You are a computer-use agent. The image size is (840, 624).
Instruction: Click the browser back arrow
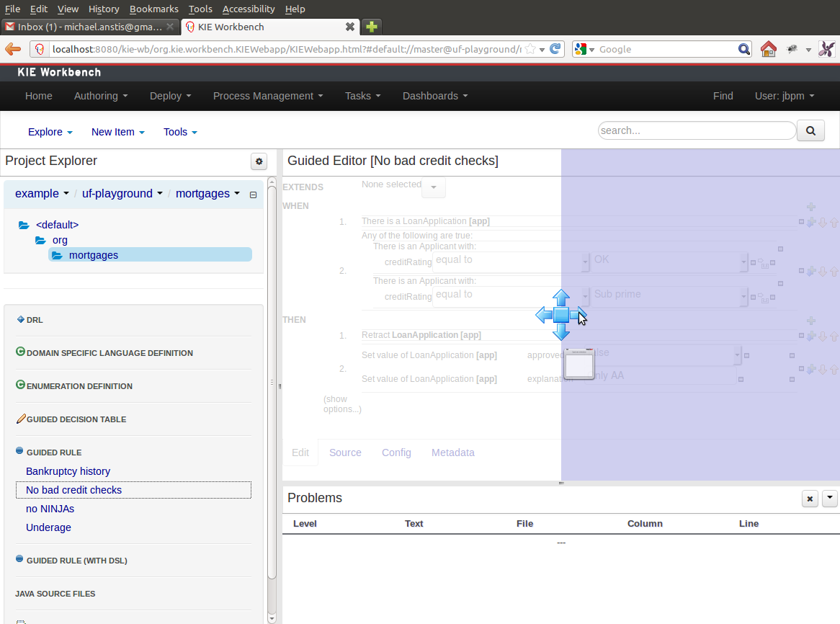[x=14, y=49]
